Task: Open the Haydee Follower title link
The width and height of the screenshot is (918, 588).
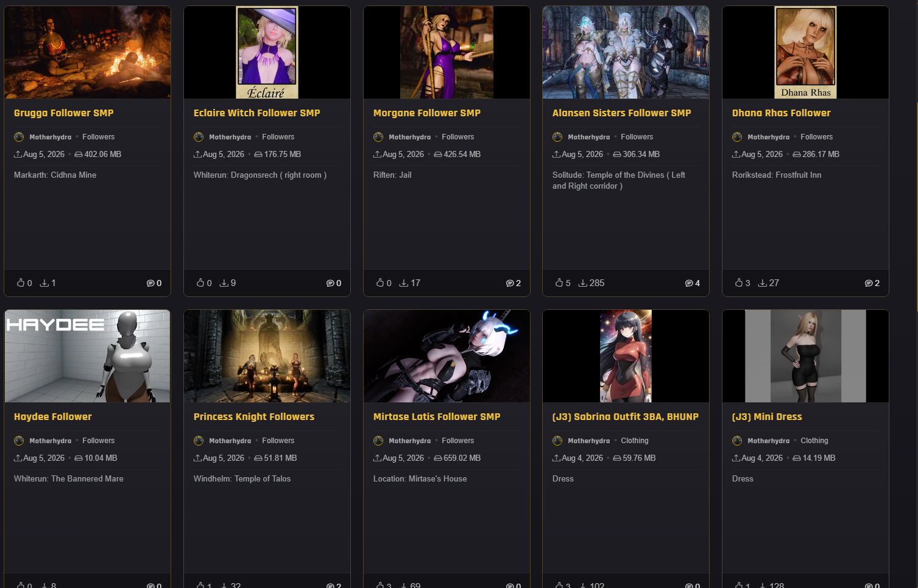Action: point(53,417)
